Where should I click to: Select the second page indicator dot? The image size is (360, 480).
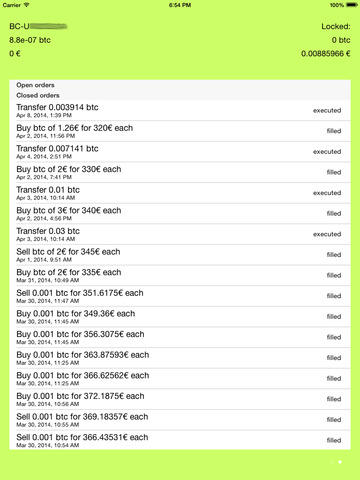click(x=340, y=462)
